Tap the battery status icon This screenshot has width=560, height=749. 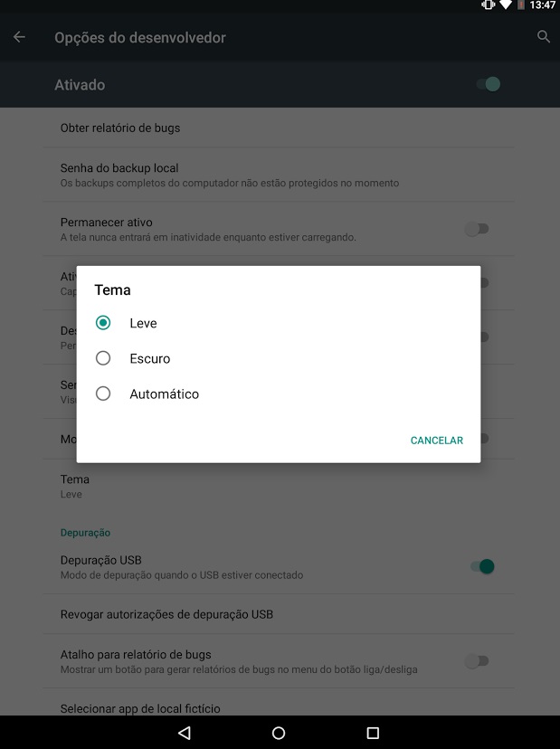coord(521,5)
